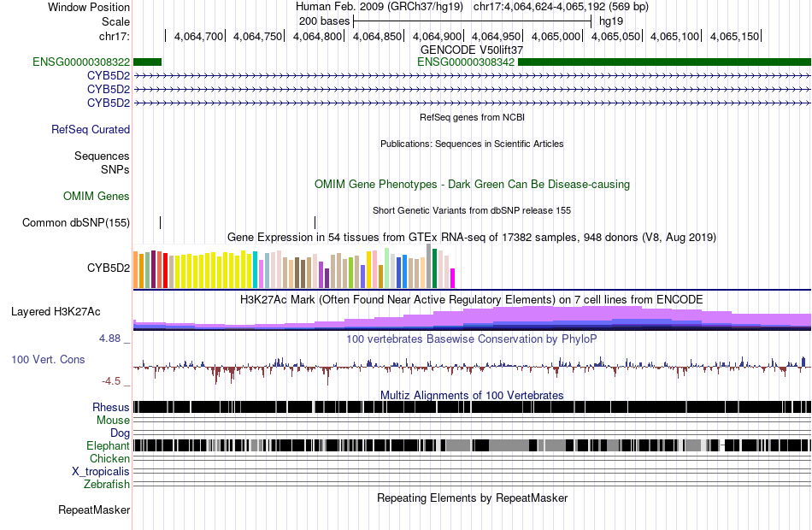Click the CYB5D2 GTEx expression label
The width and height of the screenshot is (812, 530).
tap(109, 268)
